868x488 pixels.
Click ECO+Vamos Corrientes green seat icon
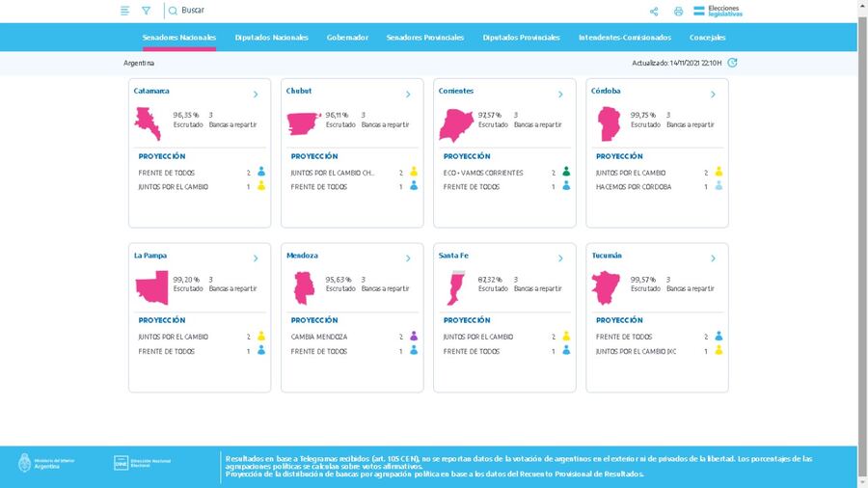click(x=566, y=172)
